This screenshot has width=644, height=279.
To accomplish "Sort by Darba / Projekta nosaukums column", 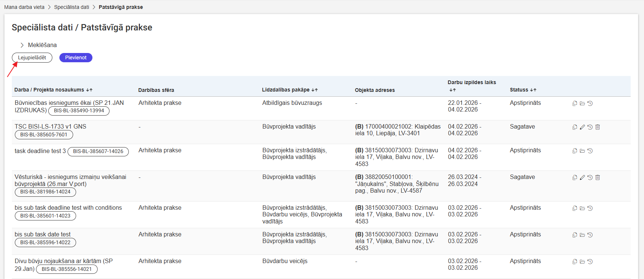I will [89, 90].
